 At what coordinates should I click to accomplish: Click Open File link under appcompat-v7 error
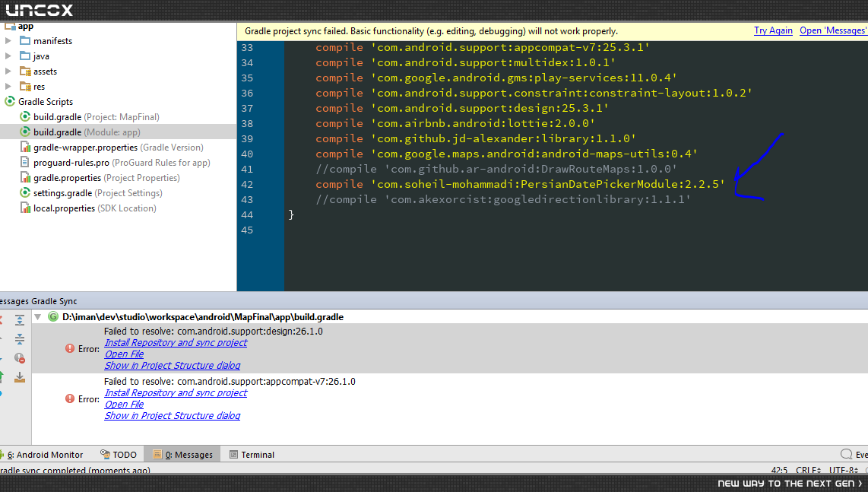[124, 405]
